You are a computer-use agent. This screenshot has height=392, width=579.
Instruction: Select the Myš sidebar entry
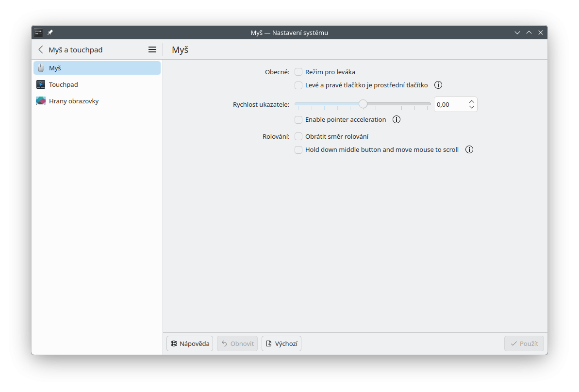pos(97,68)
